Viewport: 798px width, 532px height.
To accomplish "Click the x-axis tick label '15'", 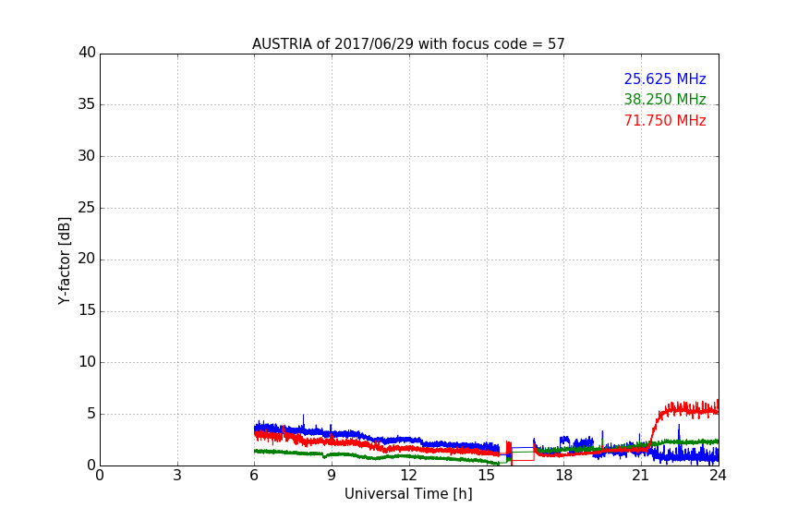I will pyautogui.click(x=486, y=476).
